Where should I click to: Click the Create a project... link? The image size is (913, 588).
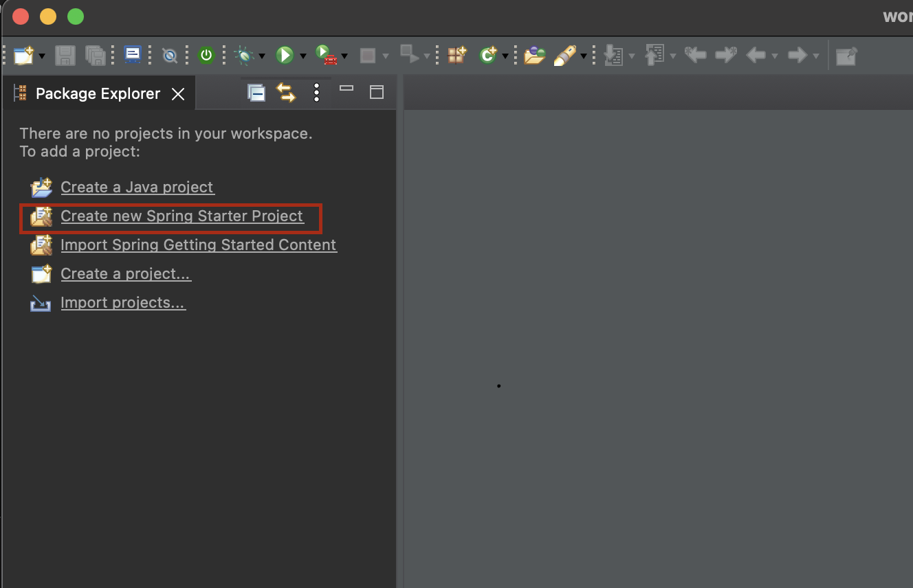pos(126,273)
